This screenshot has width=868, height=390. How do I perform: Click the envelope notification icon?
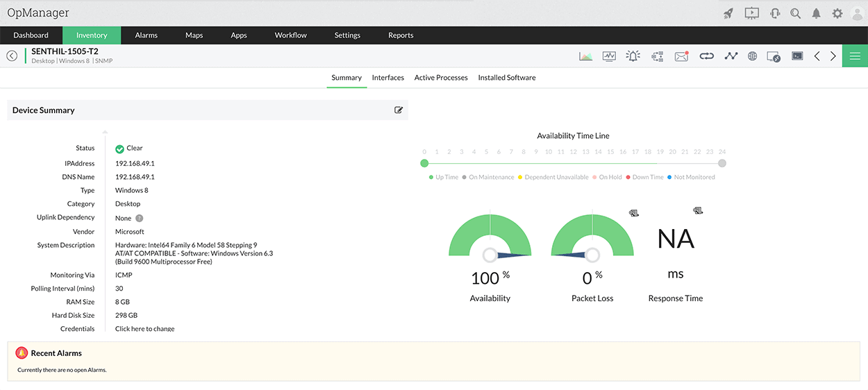681,56
